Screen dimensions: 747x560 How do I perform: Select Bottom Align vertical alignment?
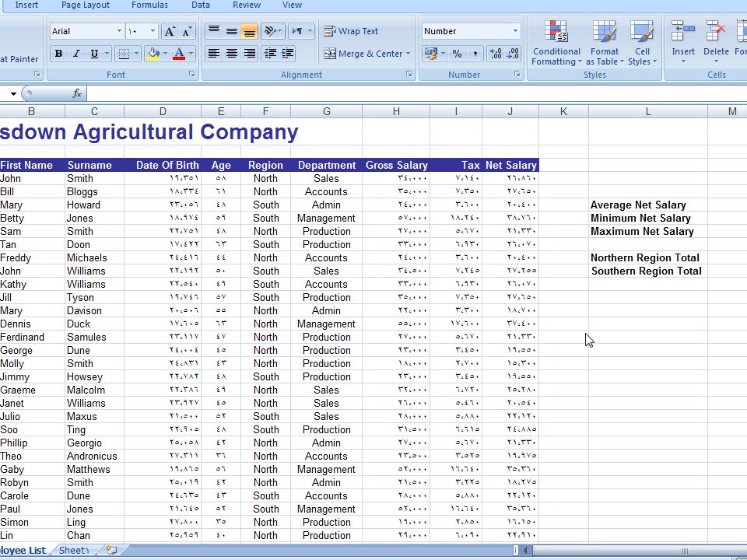coord(249,31)
